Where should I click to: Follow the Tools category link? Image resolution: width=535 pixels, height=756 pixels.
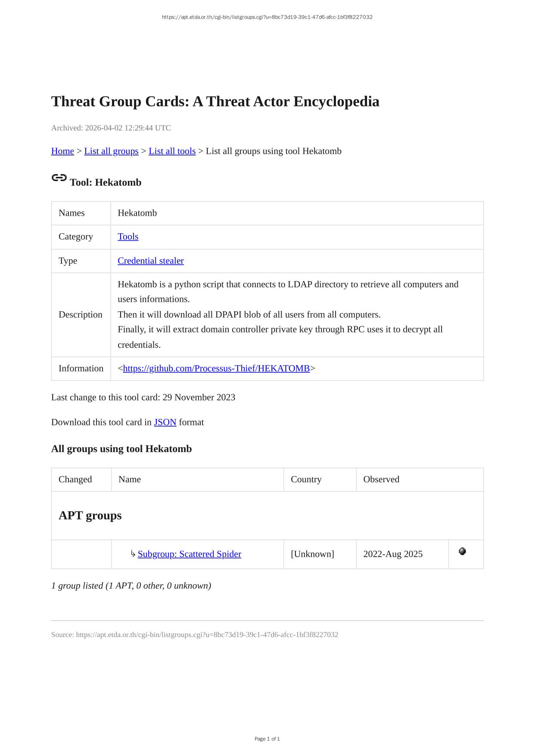click(x=128, y=237)
